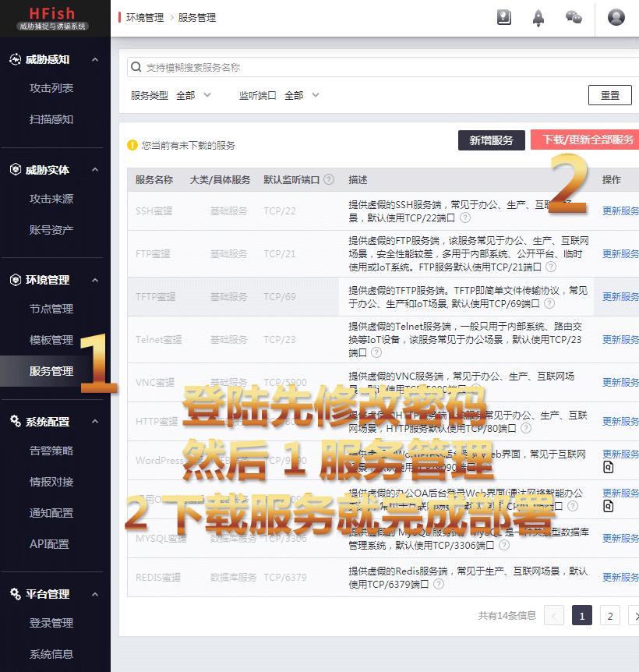Click help icon in SSH蜜罐 description
The width and height of the screenshot is (639, 672).
[465, 218]
